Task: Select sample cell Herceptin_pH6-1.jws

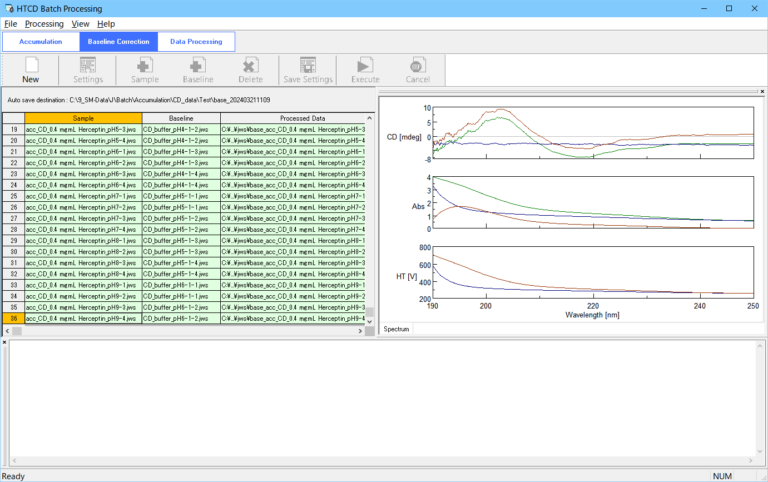Action: pos(83,152)
